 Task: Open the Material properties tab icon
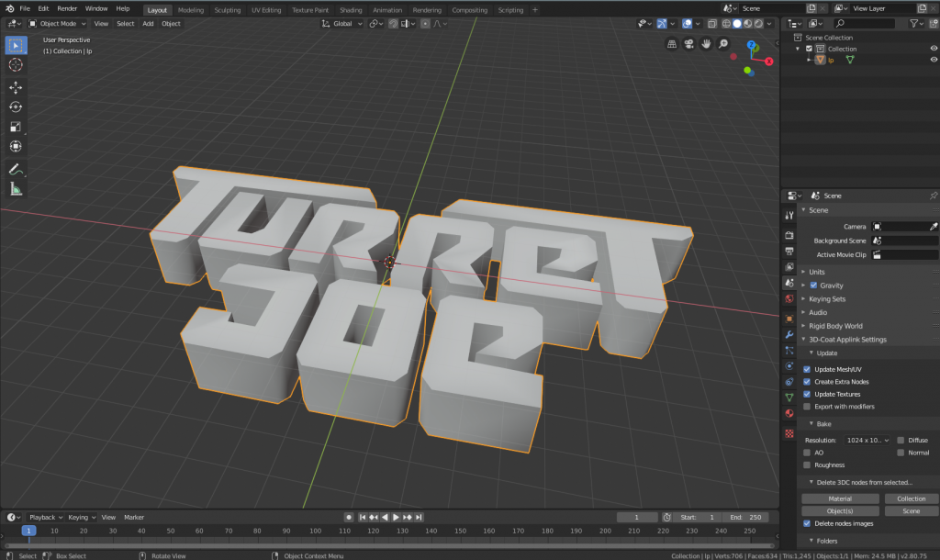point(789,413)
